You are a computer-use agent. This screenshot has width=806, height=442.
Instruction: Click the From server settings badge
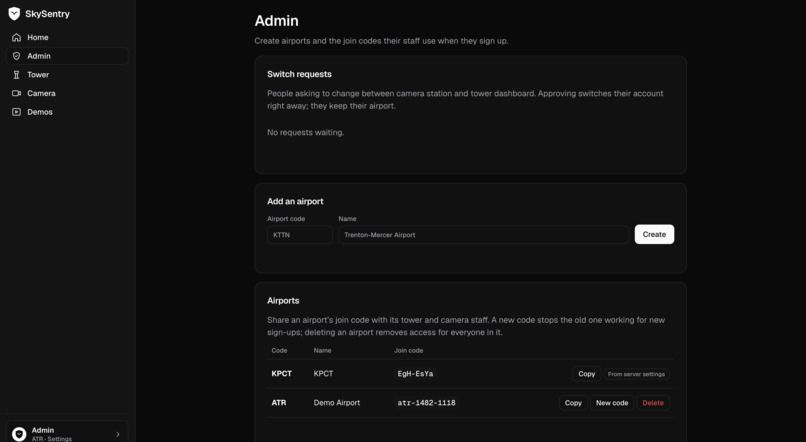636,374
